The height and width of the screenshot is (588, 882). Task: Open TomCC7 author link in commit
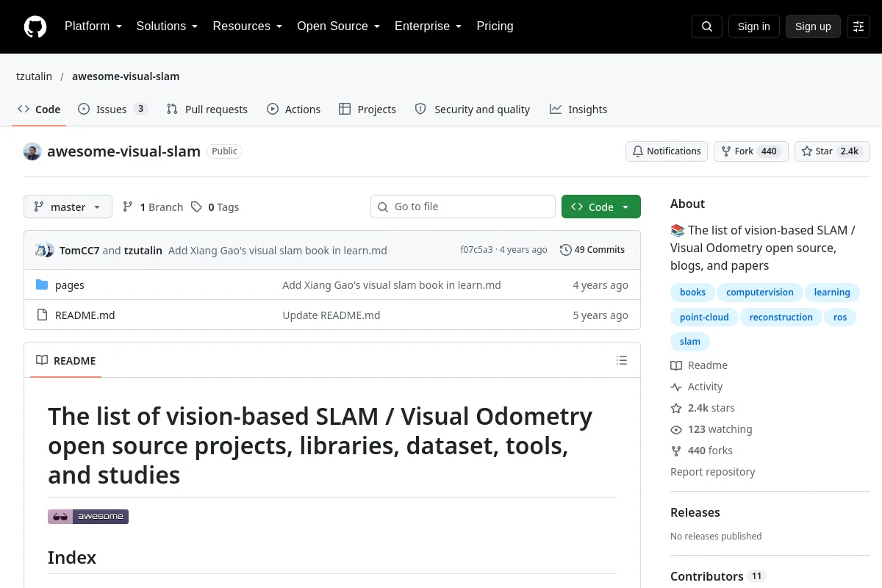pos(79,251)
